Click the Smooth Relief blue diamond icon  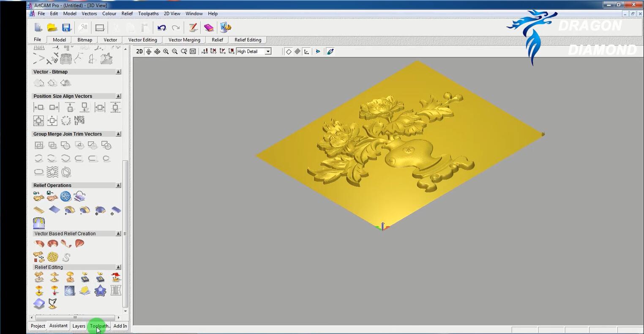click(x=39, y=304)
